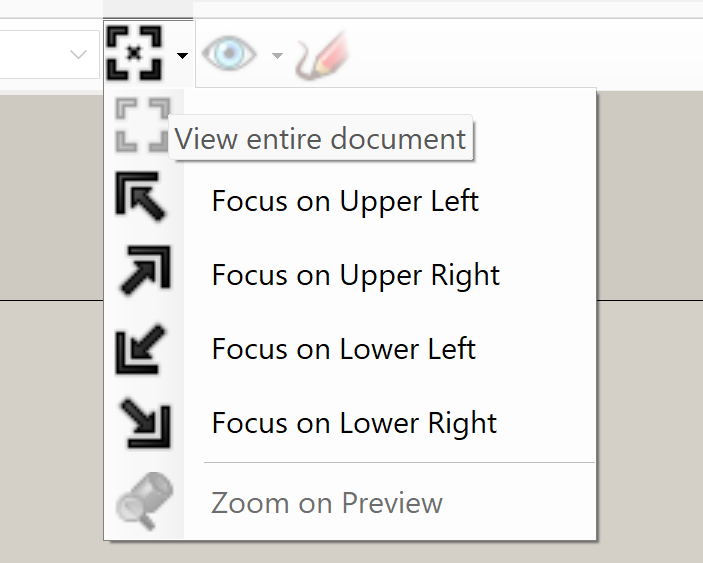Click the lower-left arrow icon
The height and width of the screenshot is (563, 703).
[x=142, y=347]
